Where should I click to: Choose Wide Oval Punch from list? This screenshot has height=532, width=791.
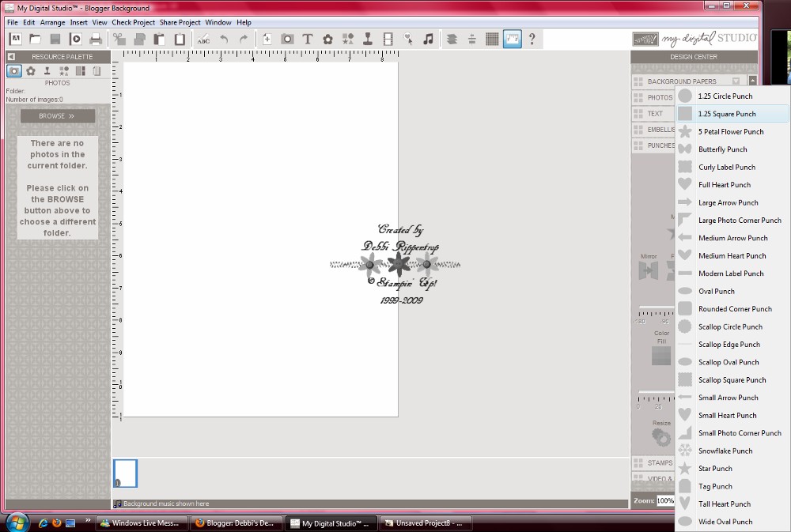tap(732, 522)
